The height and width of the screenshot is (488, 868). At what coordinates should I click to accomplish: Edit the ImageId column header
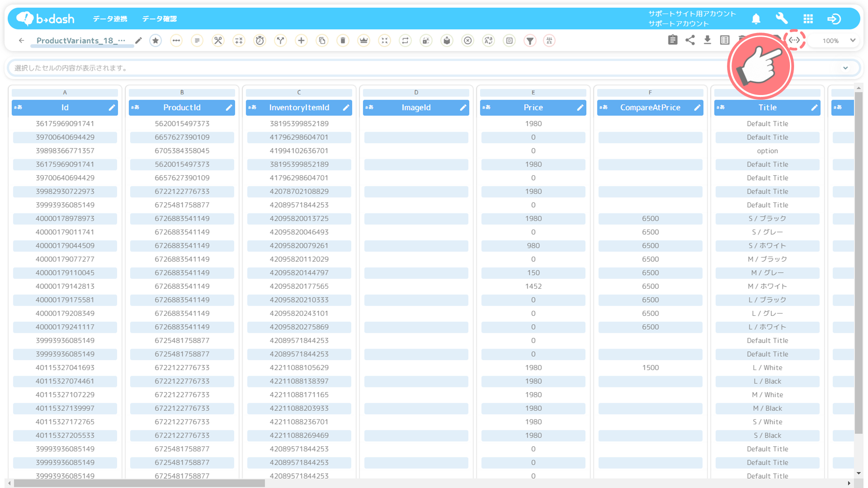point(463,107)
